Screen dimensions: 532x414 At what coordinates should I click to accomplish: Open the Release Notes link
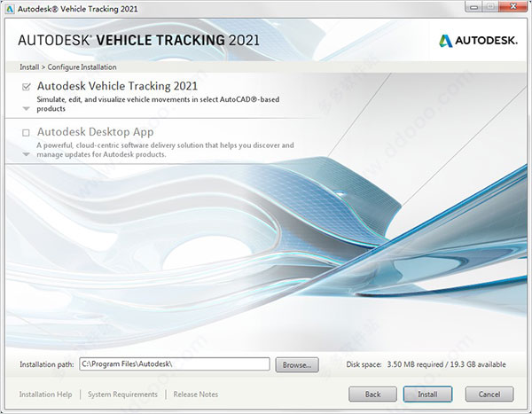[196, 394]
